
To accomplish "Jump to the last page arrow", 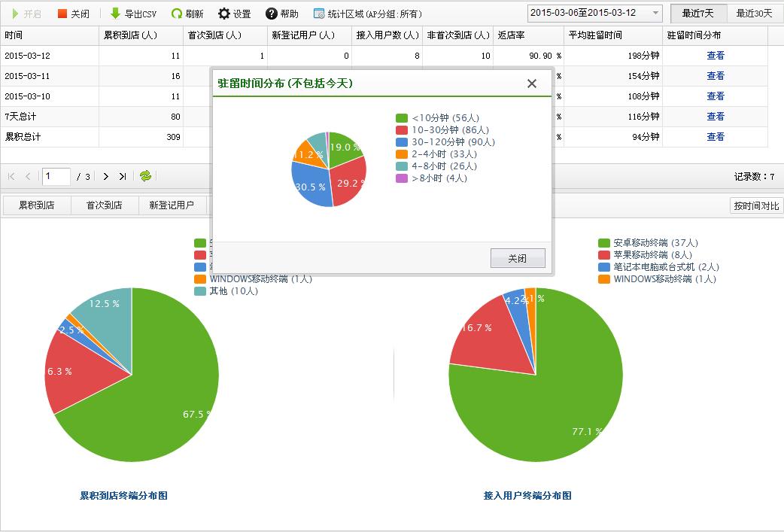I will tap(123, 176).
